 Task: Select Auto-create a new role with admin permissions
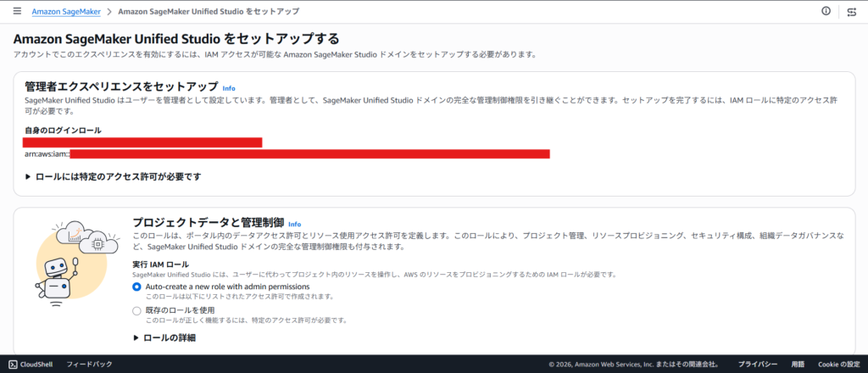point(136,287)
